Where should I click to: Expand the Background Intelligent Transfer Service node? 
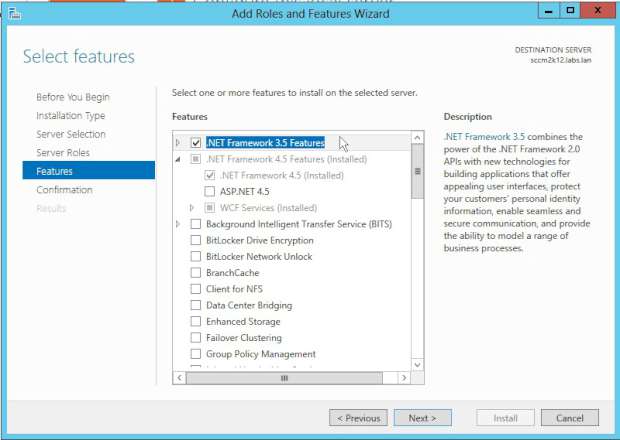pyautogui.click(x=179, y=224)
